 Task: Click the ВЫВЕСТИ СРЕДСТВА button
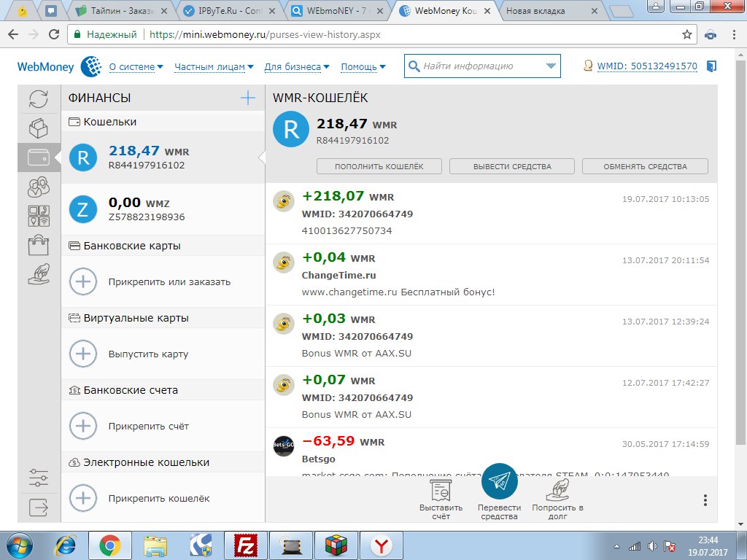point(512,166)
